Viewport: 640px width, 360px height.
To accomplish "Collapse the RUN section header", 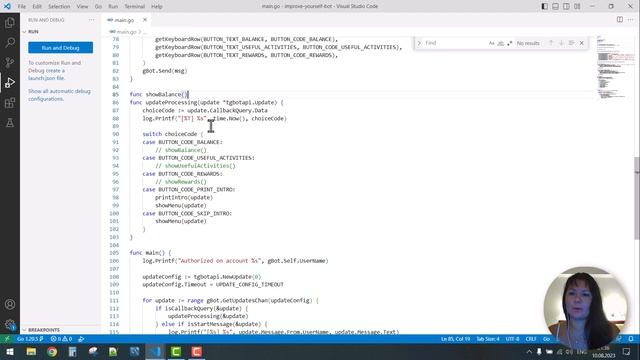I will 60,31.
